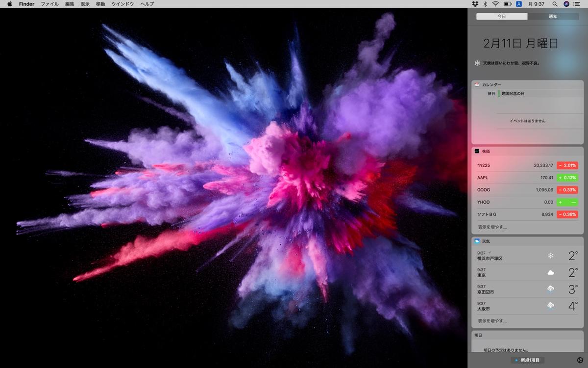Viewport: 588px width, 368px height.
Task: Open the Dropbox menu bar icon
Action: click(x=474, y=4)
